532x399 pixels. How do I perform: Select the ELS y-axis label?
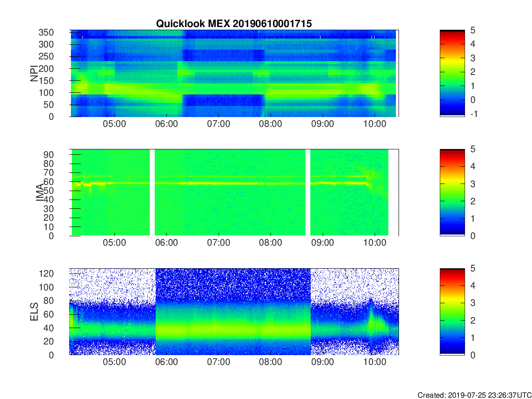pyautogui.click(x=34, y=312)
